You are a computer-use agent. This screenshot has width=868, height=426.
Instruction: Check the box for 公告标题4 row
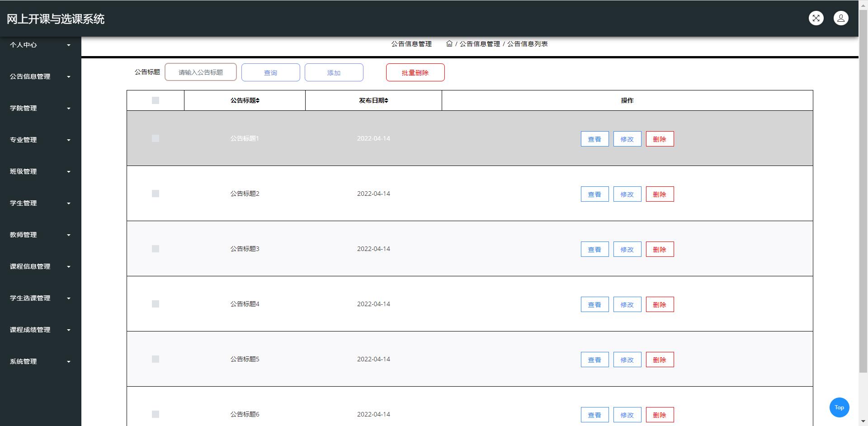pyautogui.click(x=156, y=304)
